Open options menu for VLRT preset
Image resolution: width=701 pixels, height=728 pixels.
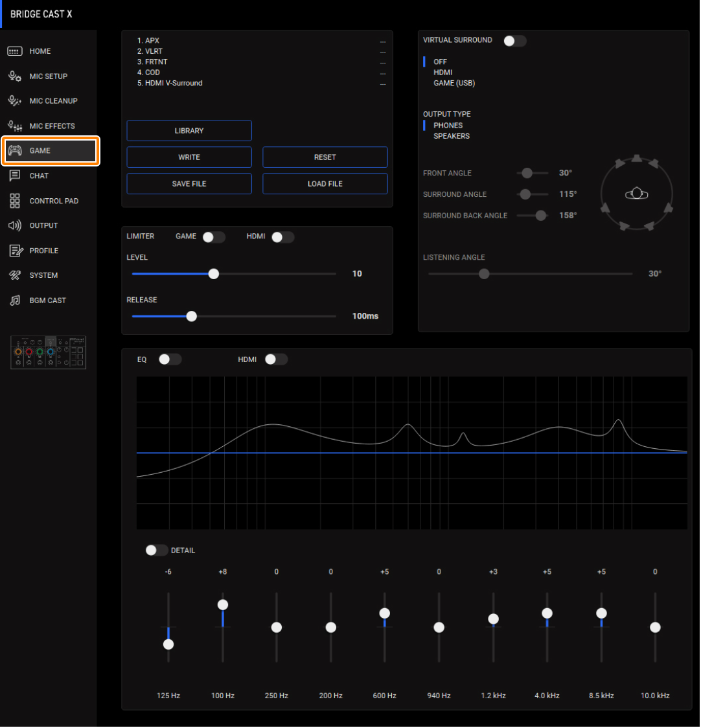383,52
